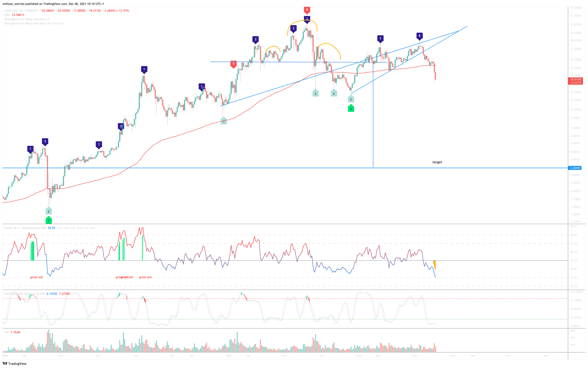Click the 1.13000 price axis label

[575, 221]
